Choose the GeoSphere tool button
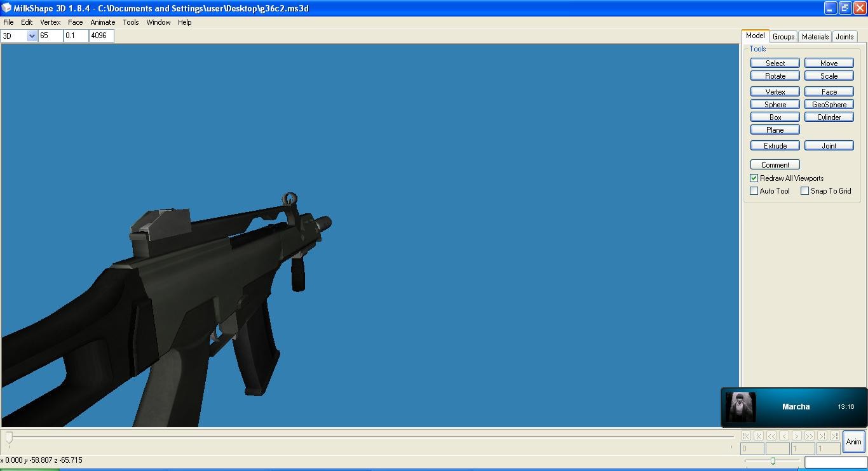Viewport: 868px width, 471px height. [829, 105]
